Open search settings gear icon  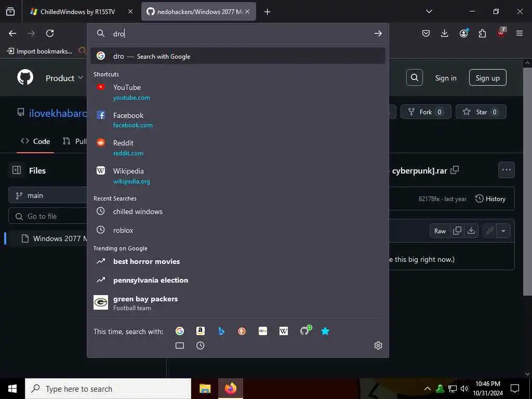[378, 345]
